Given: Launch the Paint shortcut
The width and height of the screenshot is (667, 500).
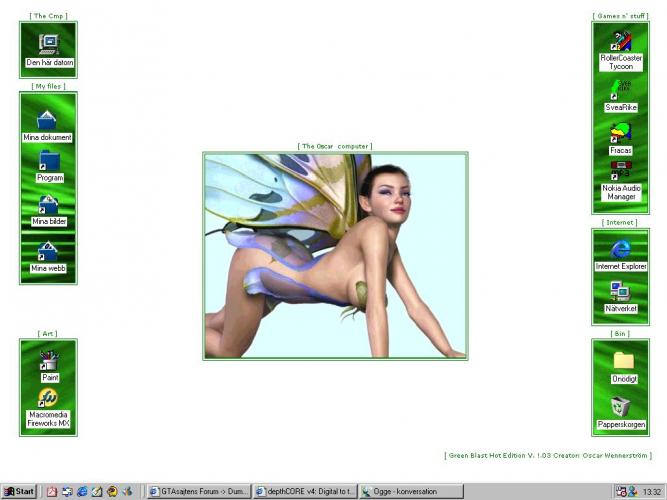Looking at the screenshot, I should tap(49, 361).
